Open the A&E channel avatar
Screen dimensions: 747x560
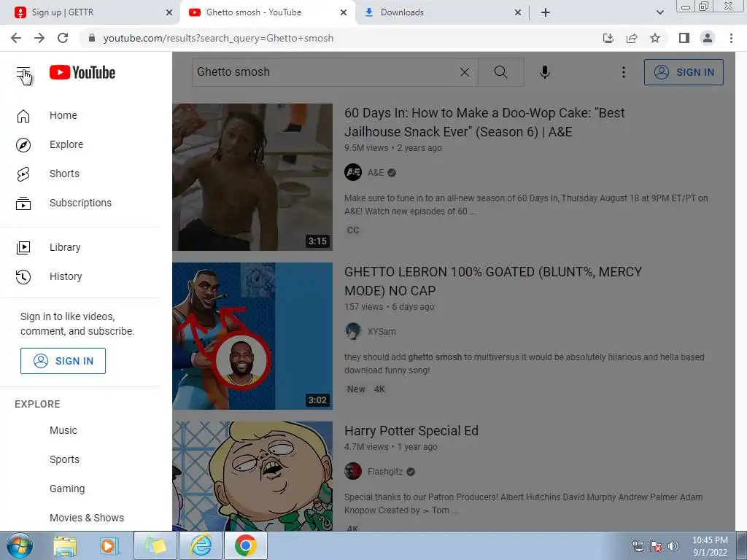coord(353,172)
